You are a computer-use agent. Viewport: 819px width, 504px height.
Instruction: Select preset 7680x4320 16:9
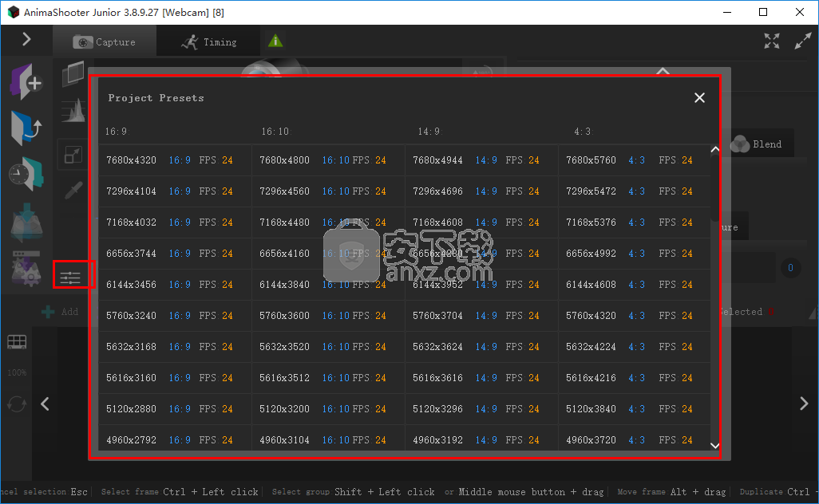coord(175,160)
